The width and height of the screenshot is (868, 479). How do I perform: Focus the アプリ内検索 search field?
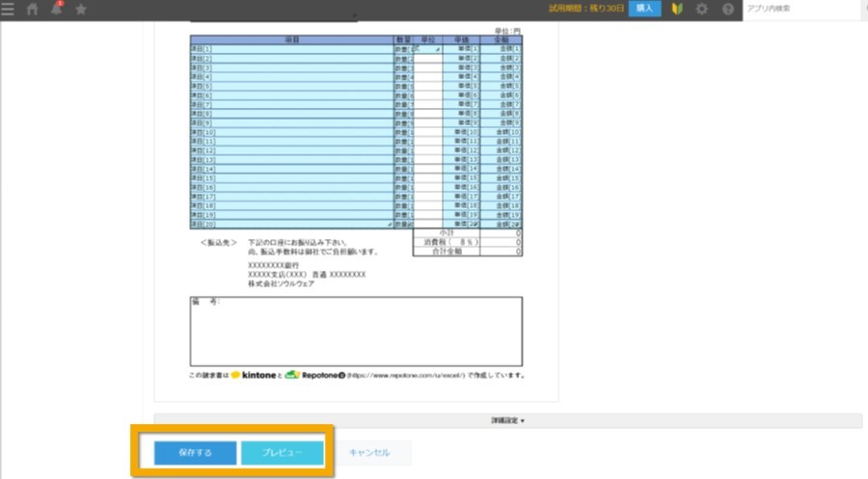[801, 9]
